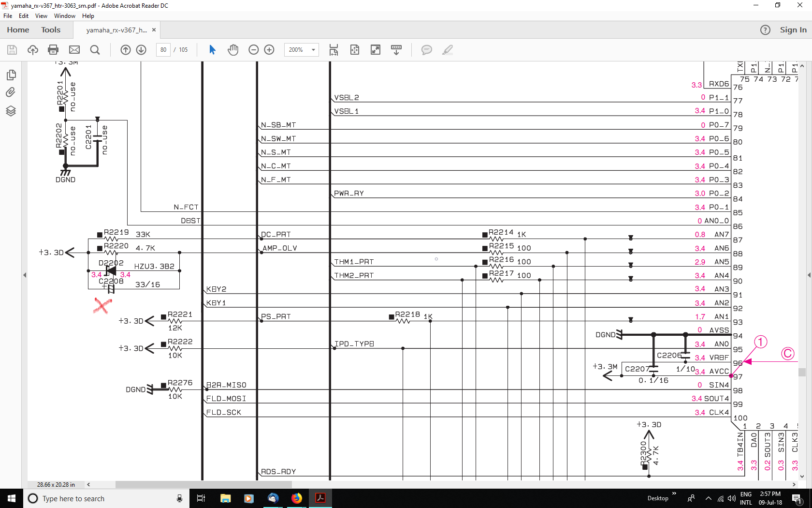Open the help question mark icon
The image size is (812, 508).
coord(765,30)
